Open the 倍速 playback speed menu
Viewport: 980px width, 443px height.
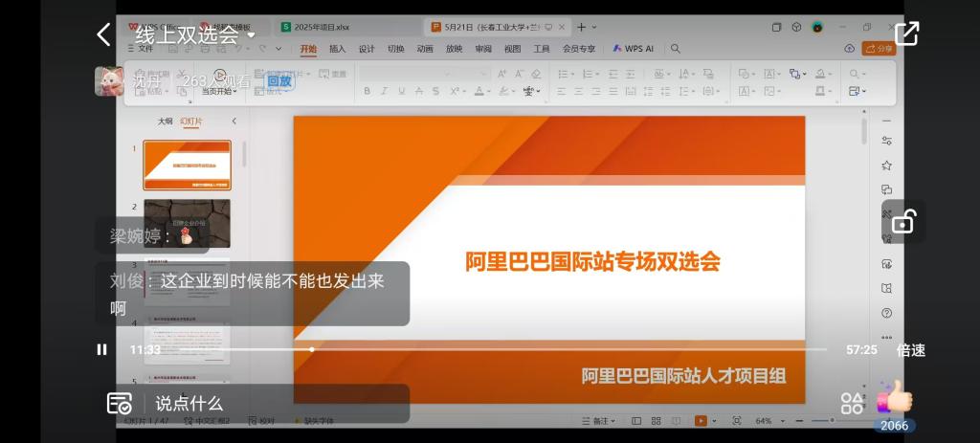(910, 350)
